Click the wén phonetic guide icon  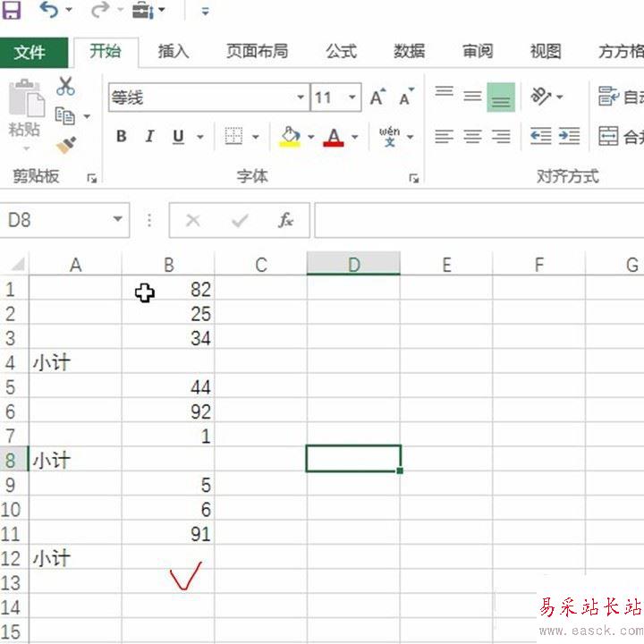coord(389,136)
